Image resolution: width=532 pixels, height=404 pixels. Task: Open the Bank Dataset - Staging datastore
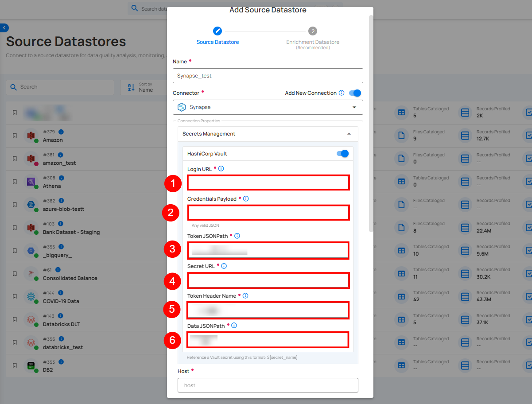pos(71,232)
